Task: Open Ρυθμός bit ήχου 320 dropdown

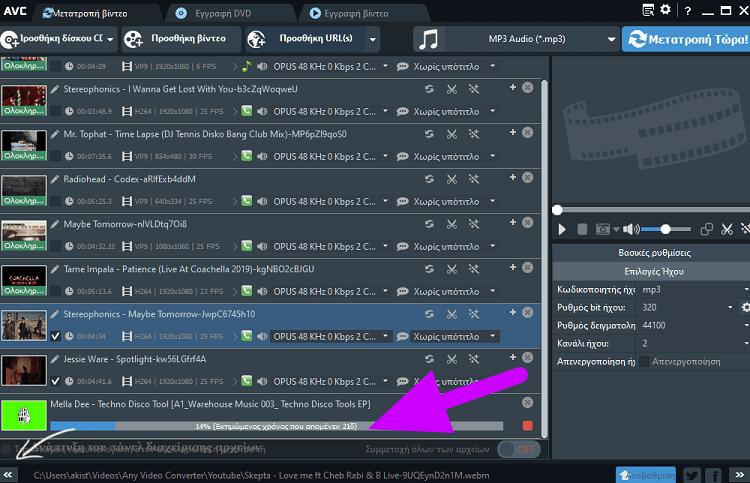Action: point(686,307)
